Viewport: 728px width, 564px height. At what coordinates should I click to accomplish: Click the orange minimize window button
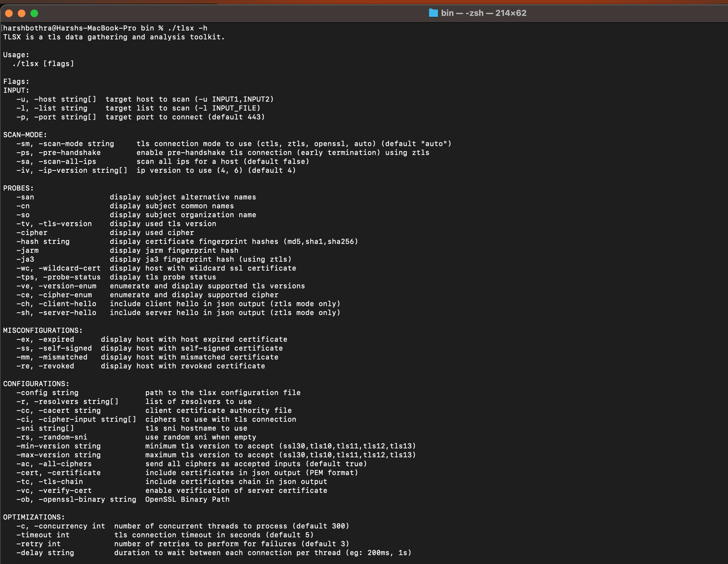(22, 13)
